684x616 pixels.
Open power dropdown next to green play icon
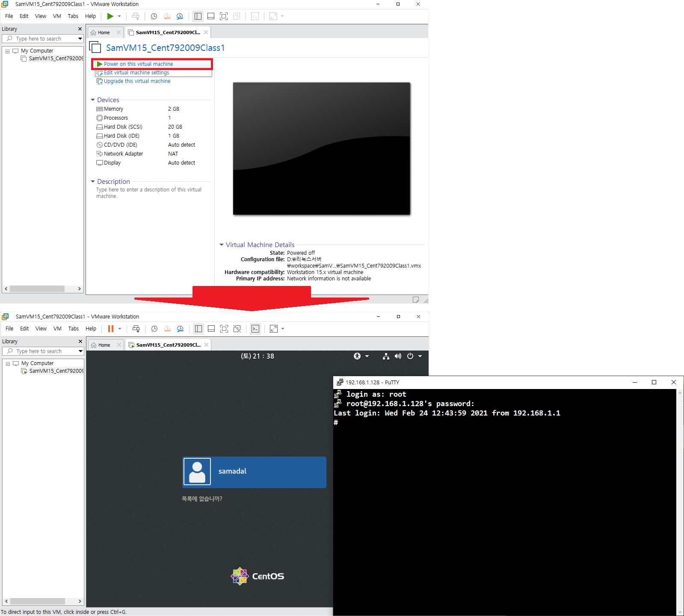coord(119,16)
